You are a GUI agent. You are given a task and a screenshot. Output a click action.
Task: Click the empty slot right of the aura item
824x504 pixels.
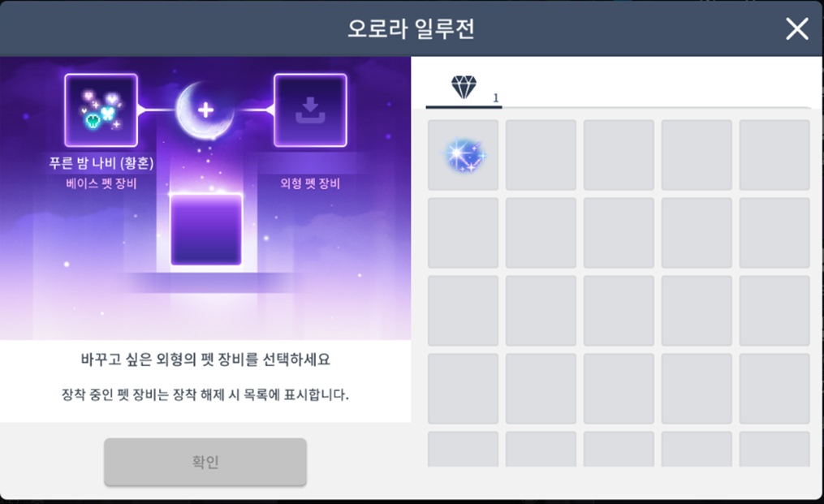pos(541,155)
